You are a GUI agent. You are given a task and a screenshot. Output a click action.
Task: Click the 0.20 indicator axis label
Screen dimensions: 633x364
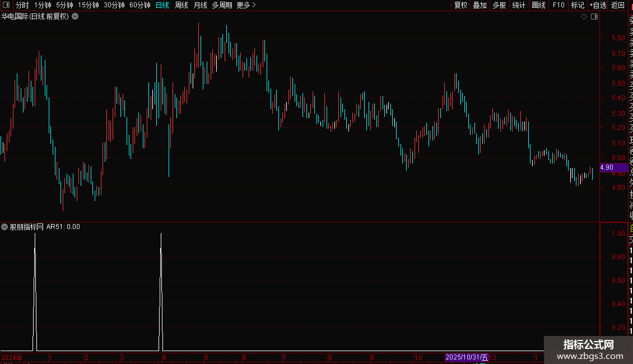(618, 327)
